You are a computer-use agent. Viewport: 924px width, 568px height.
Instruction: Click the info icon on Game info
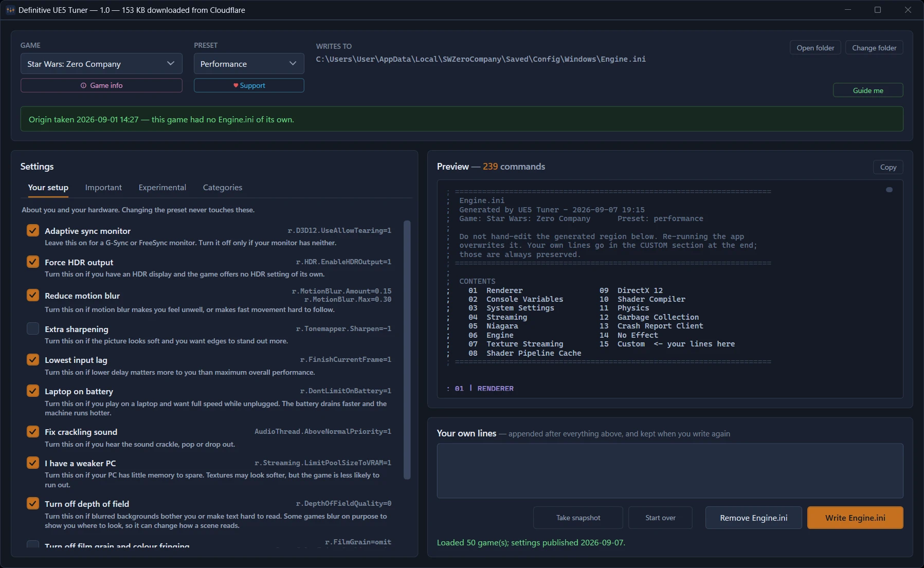click(x=83, y=85)
